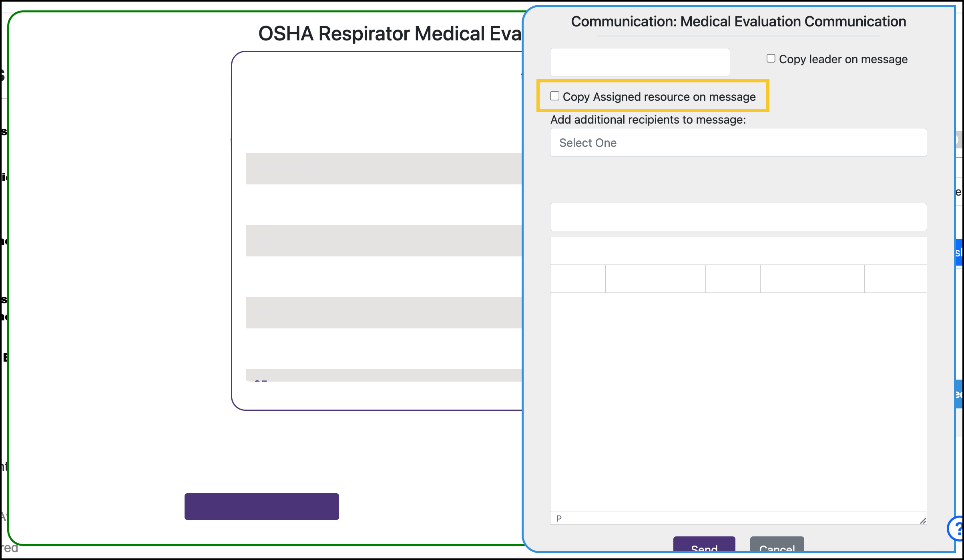The width and height of the screenshot is (964, 560).
Task: Click the Communication dialog title text
Action: tap(739, 22)
